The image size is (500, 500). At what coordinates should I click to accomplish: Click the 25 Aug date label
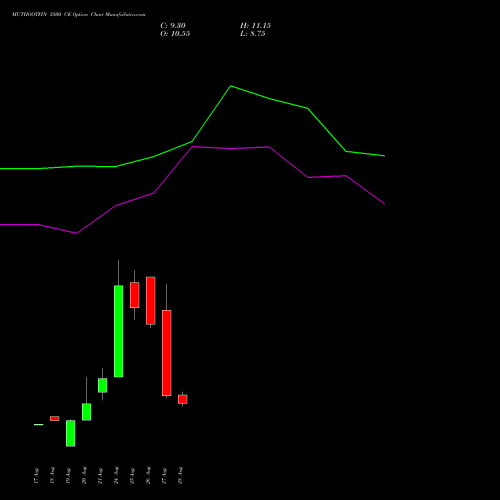tap(132, 476)
